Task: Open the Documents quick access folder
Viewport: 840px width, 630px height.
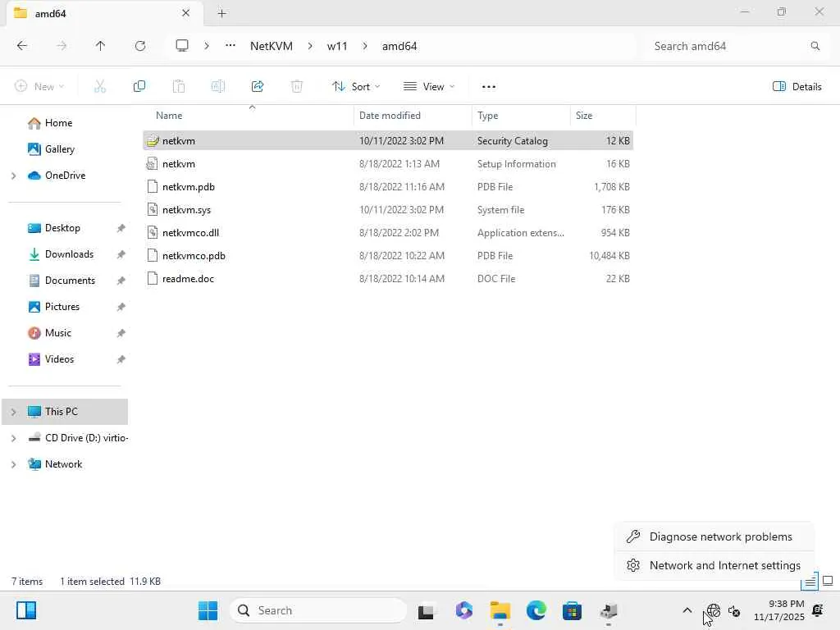Action: coord(70,281)
